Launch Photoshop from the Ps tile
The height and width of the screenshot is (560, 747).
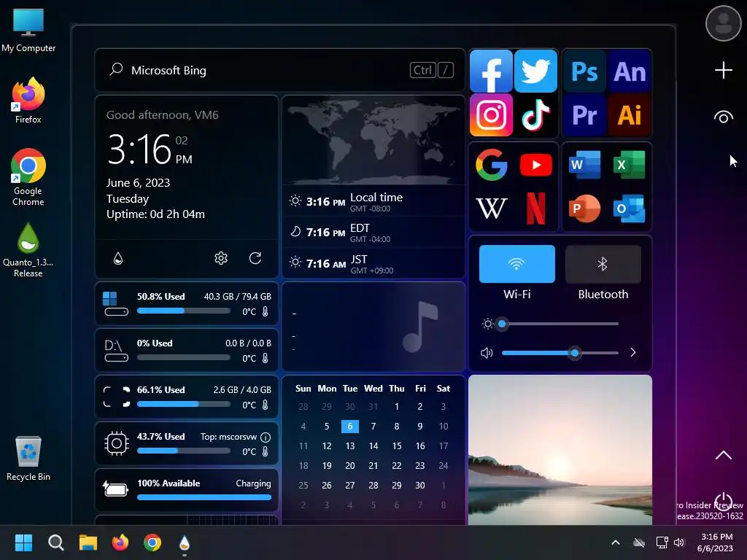pyautogui.click(x=584, y=71)
